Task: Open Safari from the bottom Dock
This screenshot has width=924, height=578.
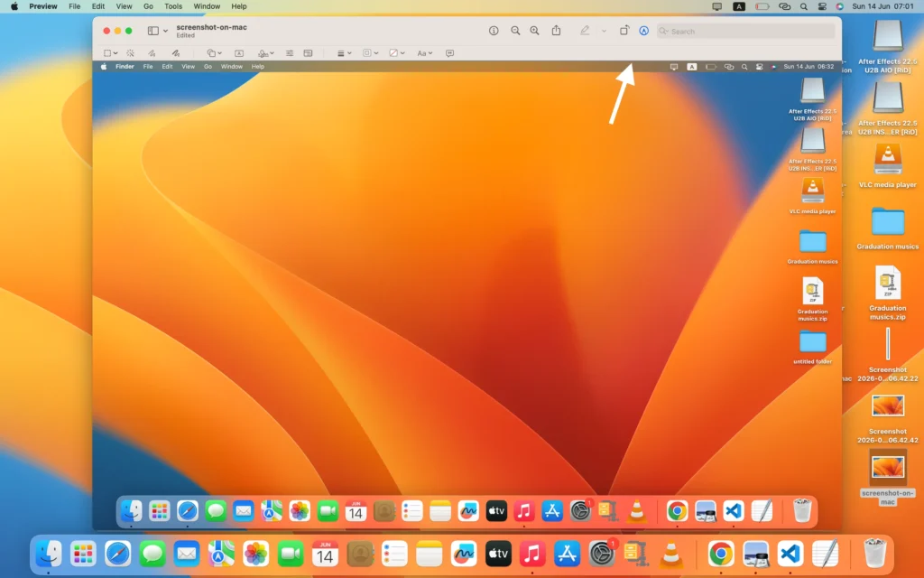Action: click(118, 554)
